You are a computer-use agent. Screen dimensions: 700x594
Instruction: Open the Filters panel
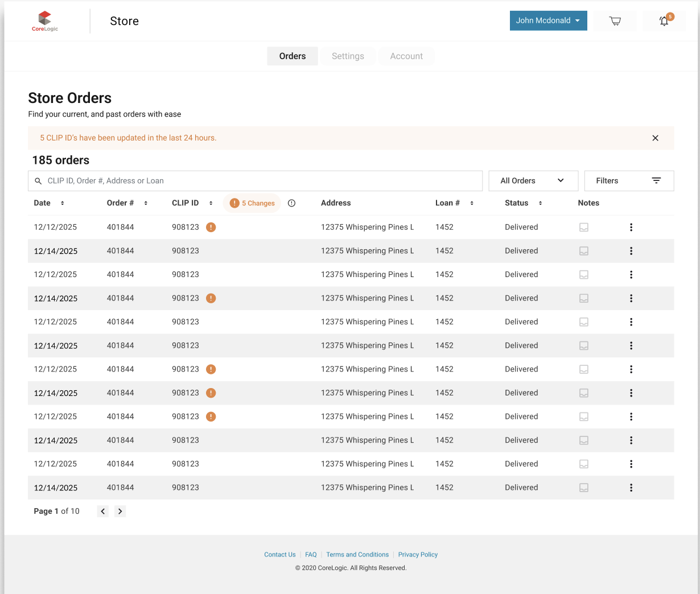click(x=628, y=181)
